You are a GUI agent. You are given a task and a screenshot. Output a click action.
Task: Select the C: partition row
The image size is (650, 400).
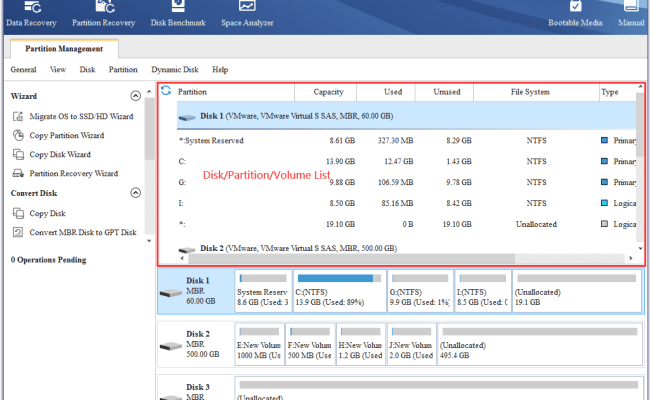point(407,162)
